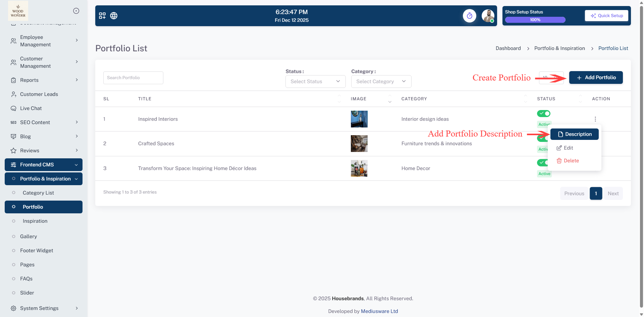Open three-dot action menu for Inspired Interiors
Viewport: 644px width, 317px height.
click(595, 119)
